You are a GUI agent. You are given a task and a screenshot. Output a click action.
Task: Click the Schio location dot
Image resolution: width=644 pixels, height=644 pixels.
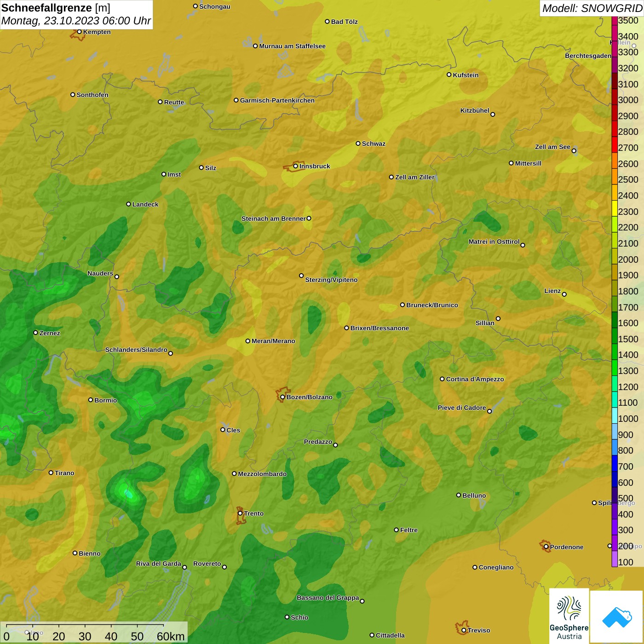(287, 617)
